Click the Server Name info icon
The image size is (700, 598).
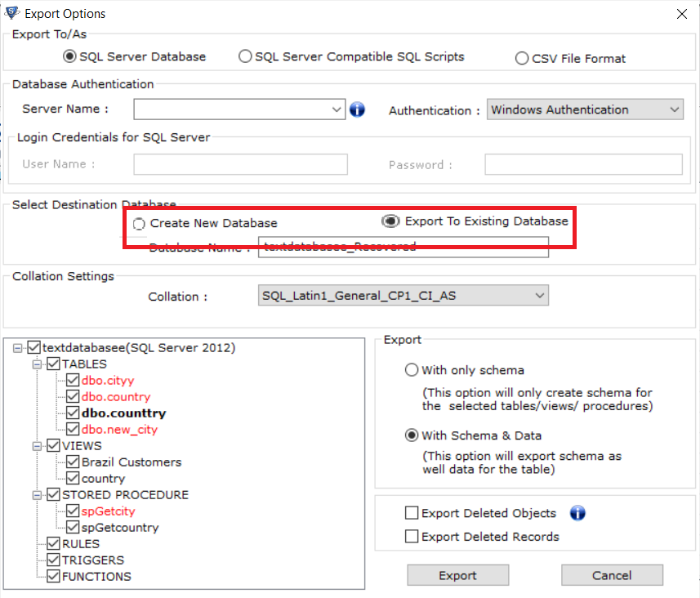[357, 109]
